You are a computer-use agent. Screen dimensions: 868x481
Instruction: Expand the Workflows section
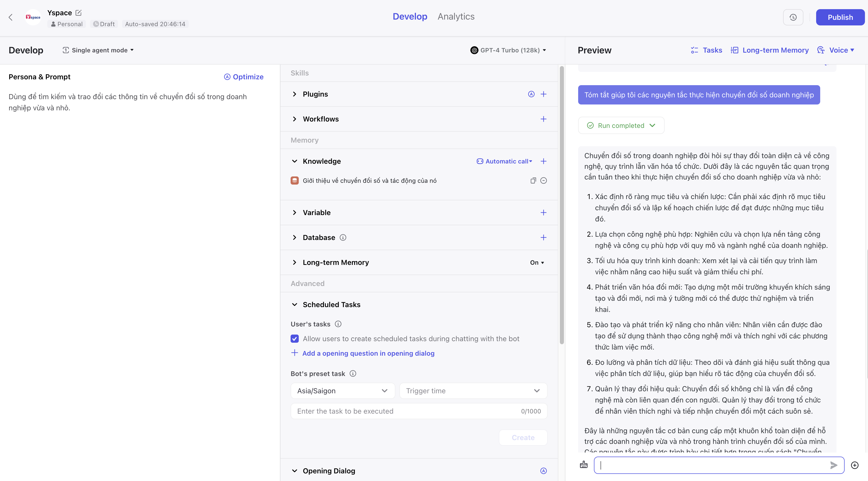click(x=294, y=119)
